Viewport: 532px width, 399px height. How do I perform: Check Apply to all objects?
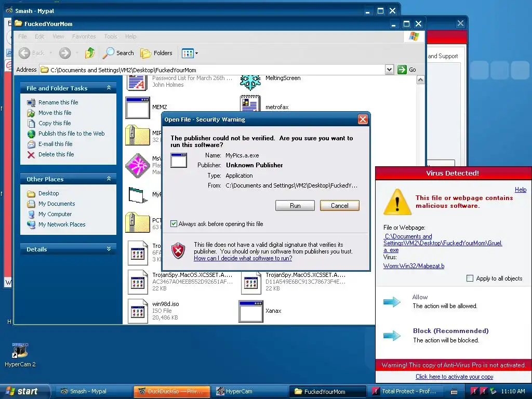(470, 278)
